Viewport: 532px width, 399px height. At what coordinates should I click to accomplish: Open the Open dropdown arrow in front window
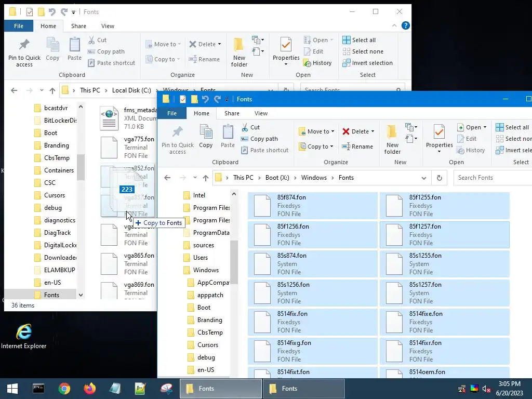[x=485, y=127]
